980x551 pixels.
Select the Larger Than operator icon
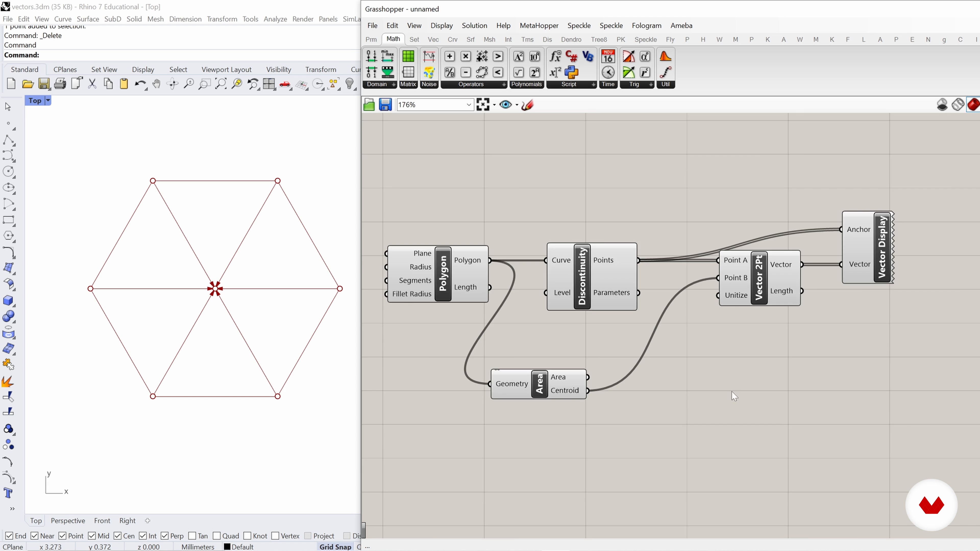[498, 56]
